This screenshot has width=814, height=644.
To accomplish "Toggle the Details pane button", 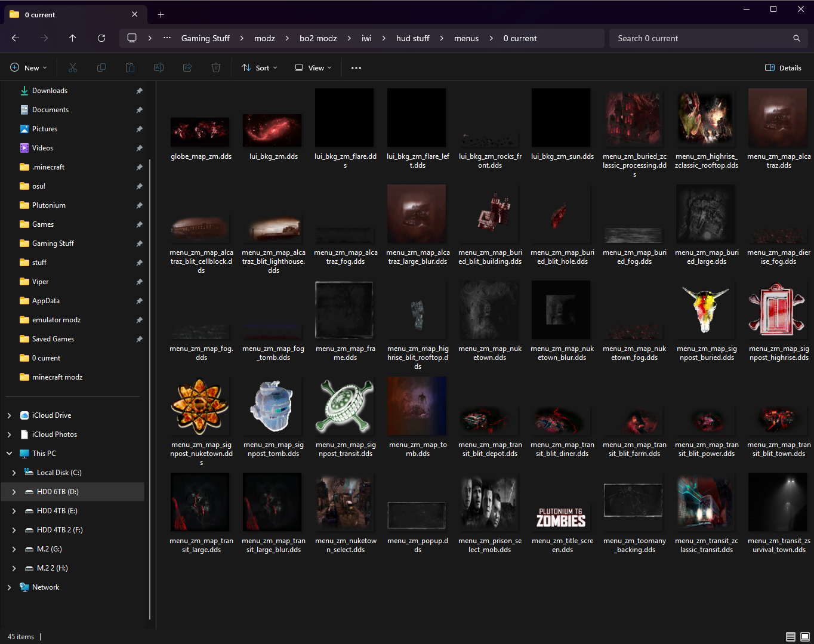I will click(x=784, y=68).
